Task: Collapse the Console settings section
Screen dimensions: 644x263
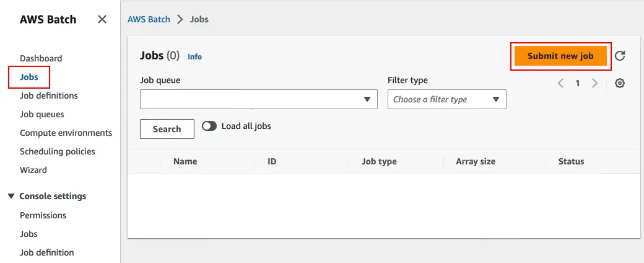Action: point(11,196)
